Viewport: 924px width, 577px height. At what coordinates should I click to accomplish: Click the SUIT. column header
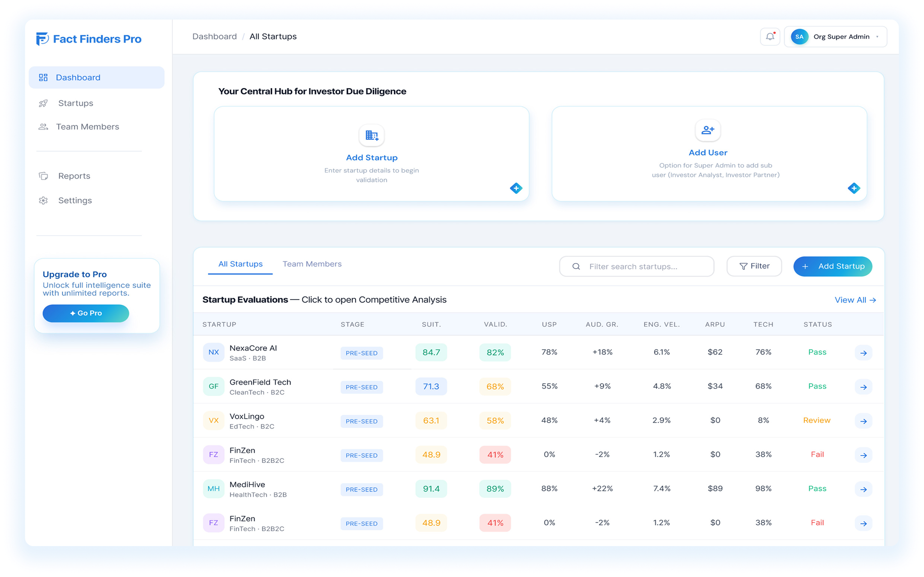click(431, 324)
